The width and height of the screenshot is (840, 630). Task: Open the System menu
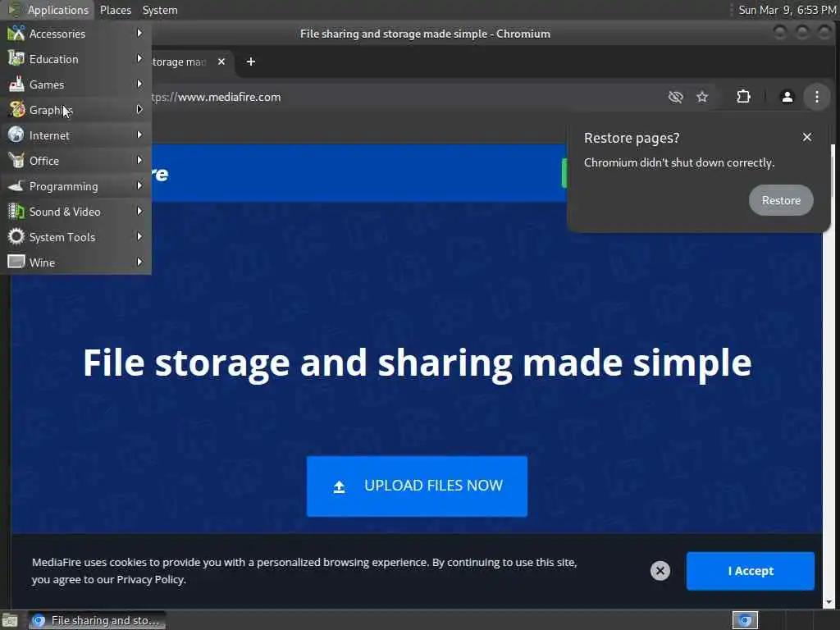coord(160,10)
